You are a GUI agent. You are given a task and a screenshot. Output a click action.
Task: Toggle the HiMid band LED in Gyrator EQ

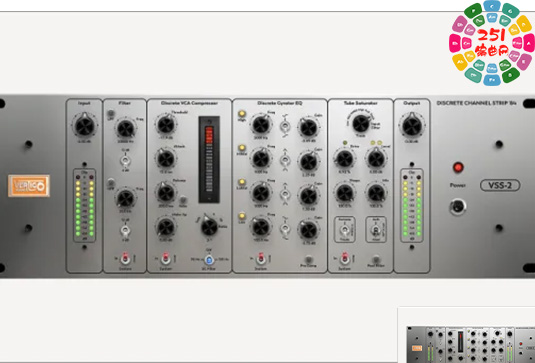[242, 148]
